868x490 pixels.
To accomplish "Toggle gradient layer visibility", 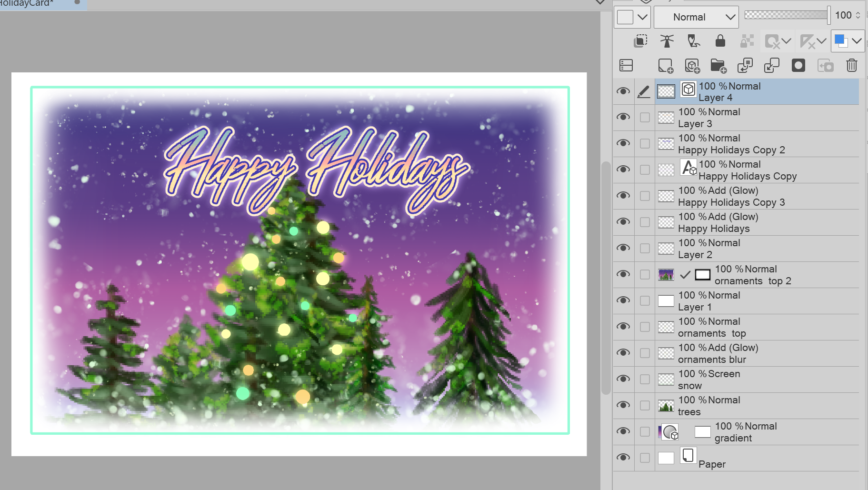I will pyautogui.click(x=623, y=431).
